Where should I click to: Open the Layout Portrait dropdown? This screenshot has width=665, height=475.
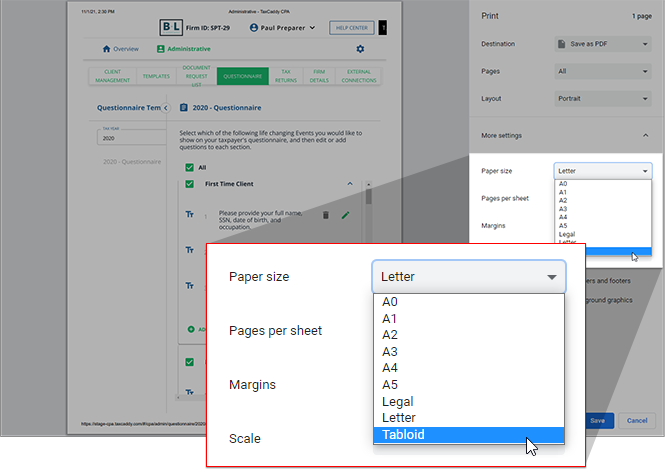click(x=602, y=99)
